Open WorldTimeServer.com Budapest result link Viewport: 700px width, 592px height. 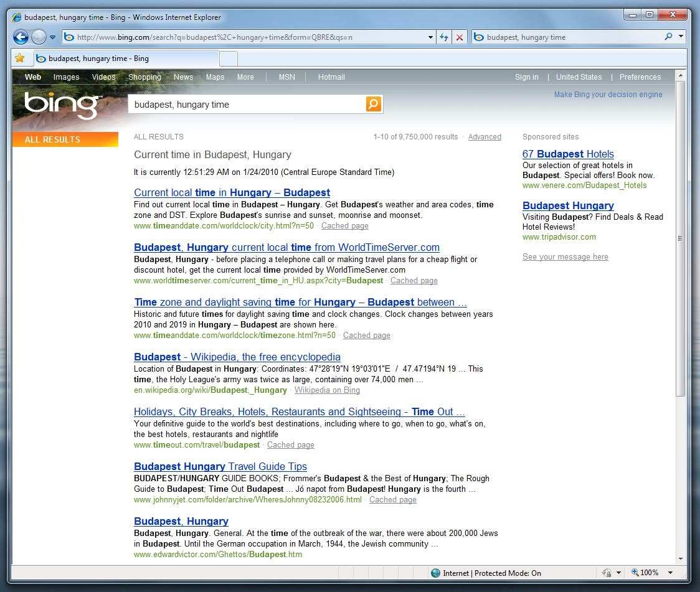(x=286, y=247)
